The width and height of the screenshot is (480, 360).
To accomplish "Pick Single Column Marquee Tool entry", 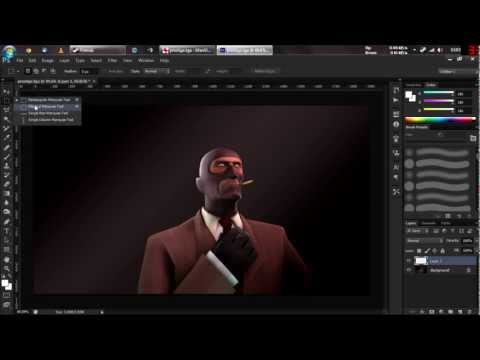I will (49, 120).
